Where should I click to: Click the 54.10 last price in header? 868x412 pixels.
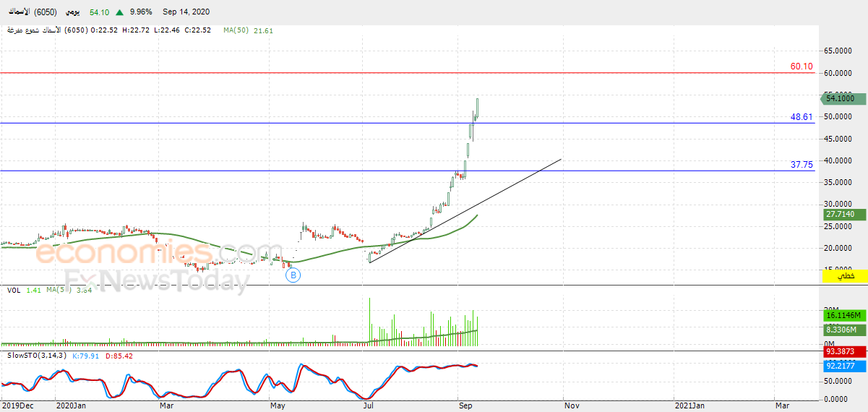99,12
